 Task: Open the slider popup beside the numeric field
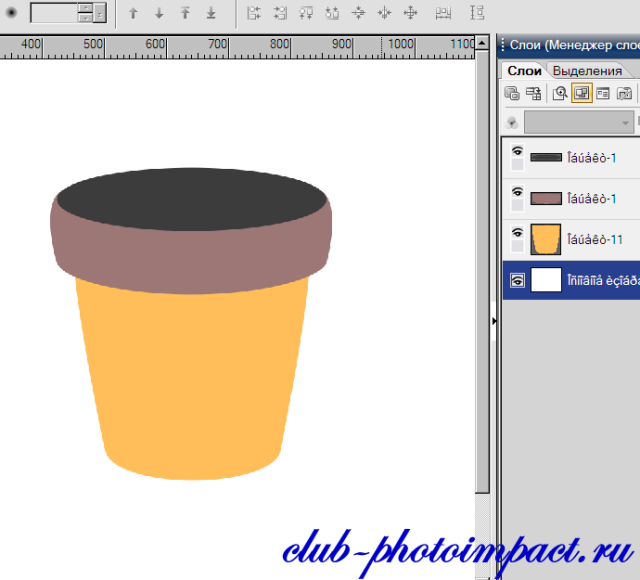pos(100,13)
